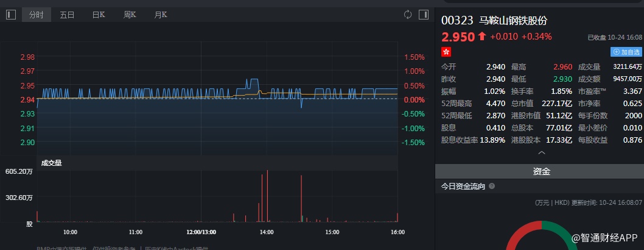This screenshot has width=644, height=250.
Task: Click stock code 00323 title
Action: 457,21
